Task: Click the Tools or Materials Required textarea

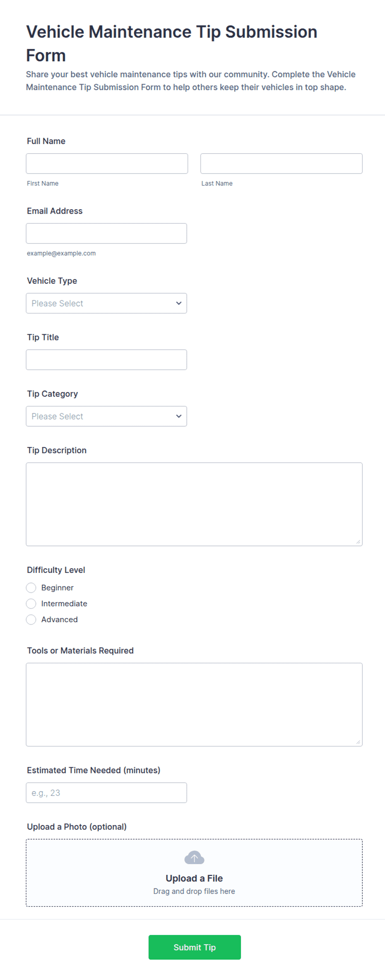Action: click(x=194, y=705)
